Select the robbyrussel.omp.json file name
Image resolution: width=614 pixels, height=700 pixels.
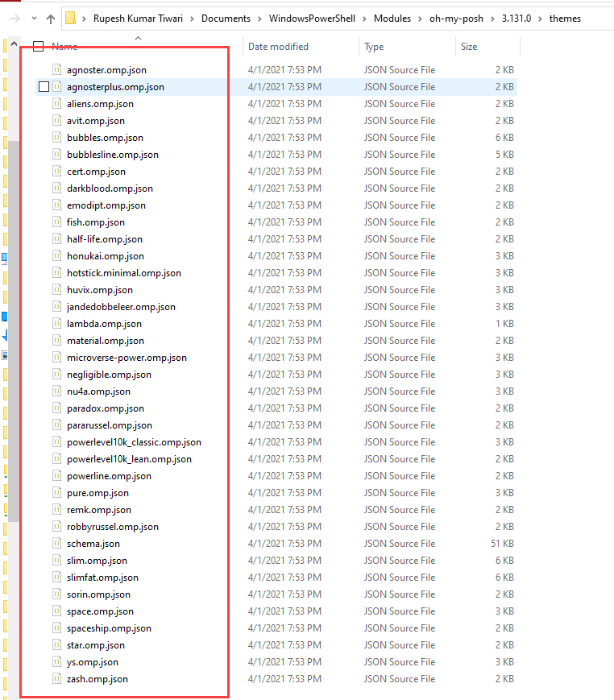113,527
